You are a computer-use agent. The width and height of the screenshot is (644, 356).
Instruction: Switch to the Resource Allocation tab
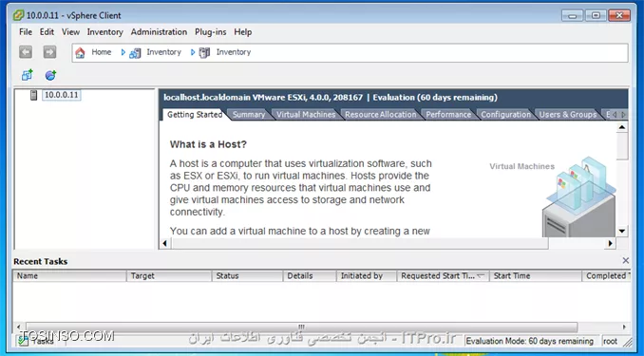[x=380, y=115]
